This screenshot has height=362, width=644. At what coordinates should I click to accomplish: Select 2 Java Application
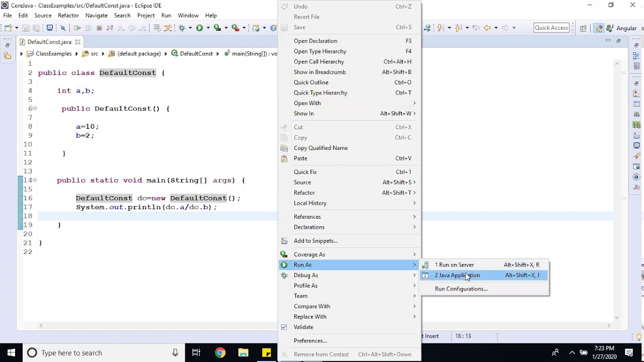pos(485,275)
